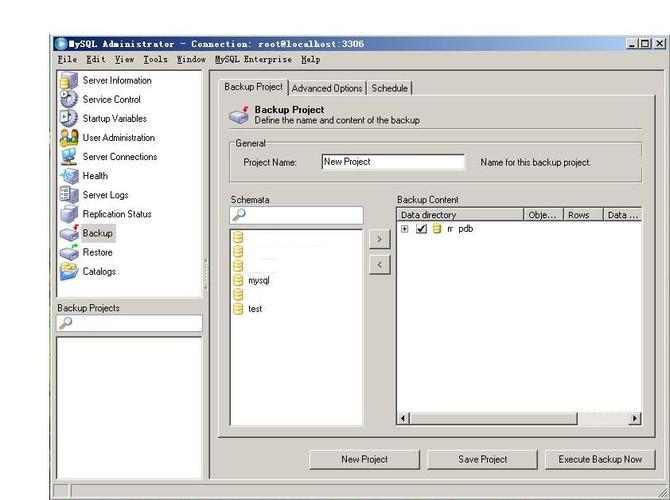670x500 pixels.
Task: Click the Project Name text field
Action: click(x=393, y=162)
